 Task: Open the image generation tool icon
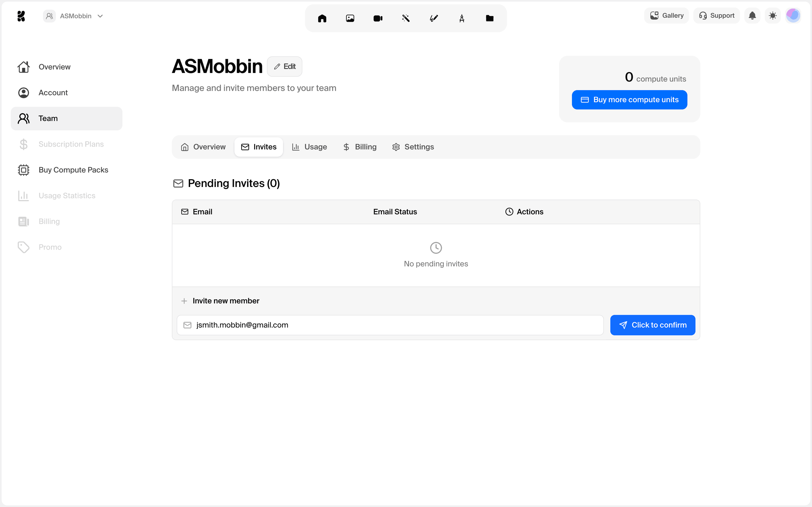pos(350,19)
